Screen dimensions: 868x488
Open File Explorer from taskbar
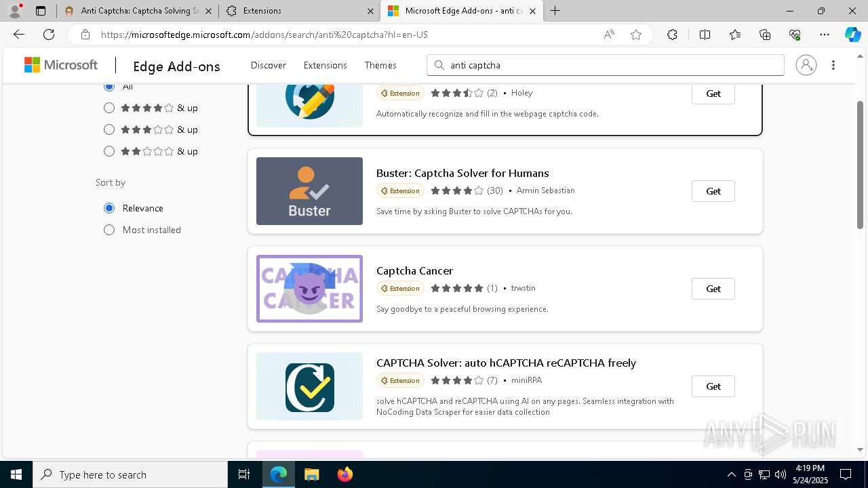[x=311, y=474]
